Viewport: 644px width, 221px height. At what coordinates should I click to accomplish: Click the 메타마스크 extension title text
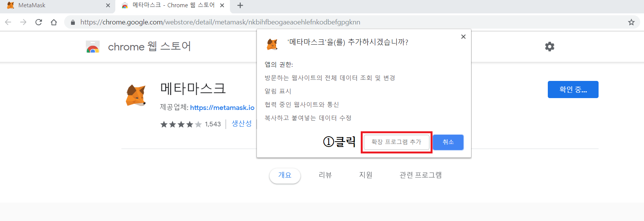coord(193,89)
